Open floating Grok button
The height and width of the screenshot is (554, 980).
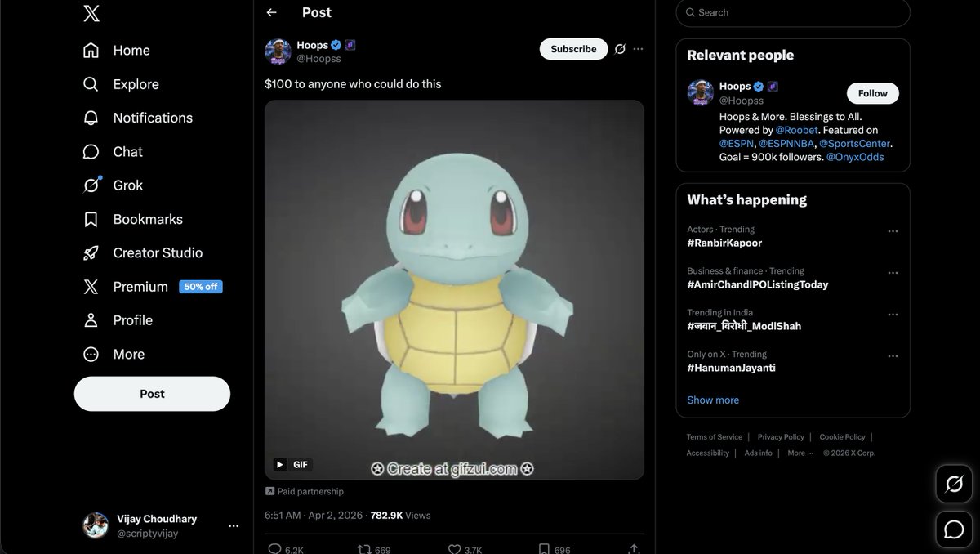pyautogui.click(x=954, y=484)
